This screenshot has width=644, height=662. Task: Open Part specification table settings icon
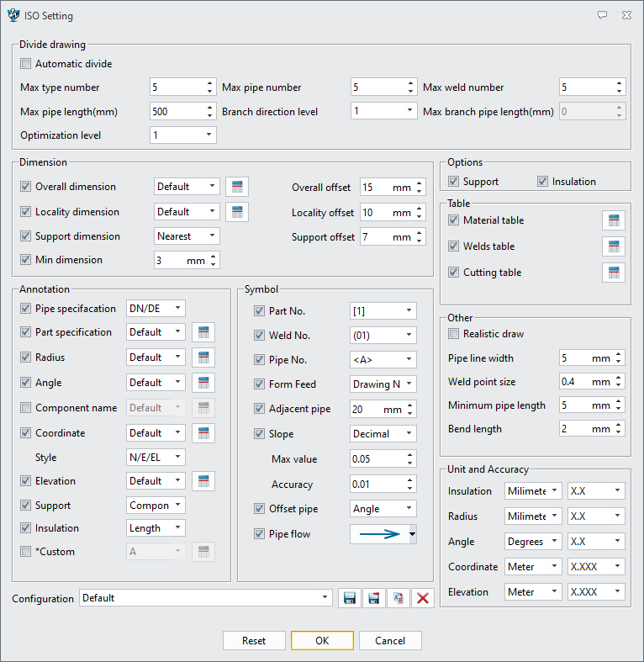pyautogui.click(x=203, y=332)
